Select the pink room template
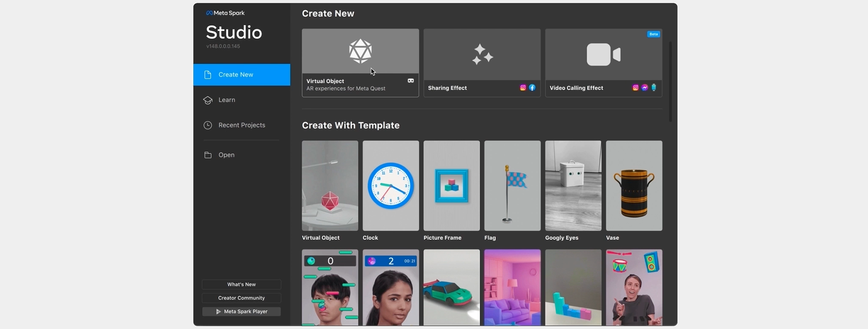Screen dimensions: 868x329 click(512, 287)
